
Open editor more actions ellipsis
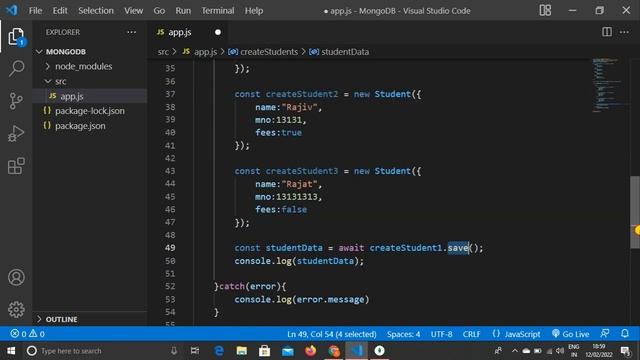point(624,32)
